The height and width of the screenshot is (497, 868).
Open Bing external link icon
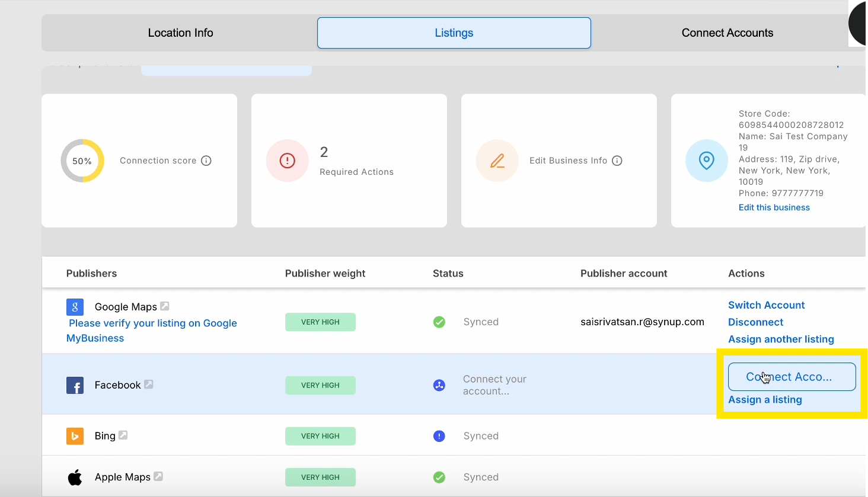point(123,435)
